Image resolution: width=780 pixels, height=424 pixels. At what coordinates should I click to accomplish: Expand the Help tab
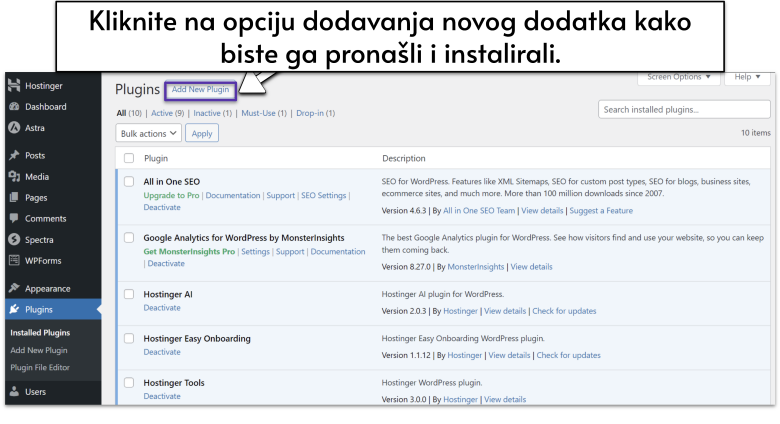pyautogui.click(x=747, y=78)
